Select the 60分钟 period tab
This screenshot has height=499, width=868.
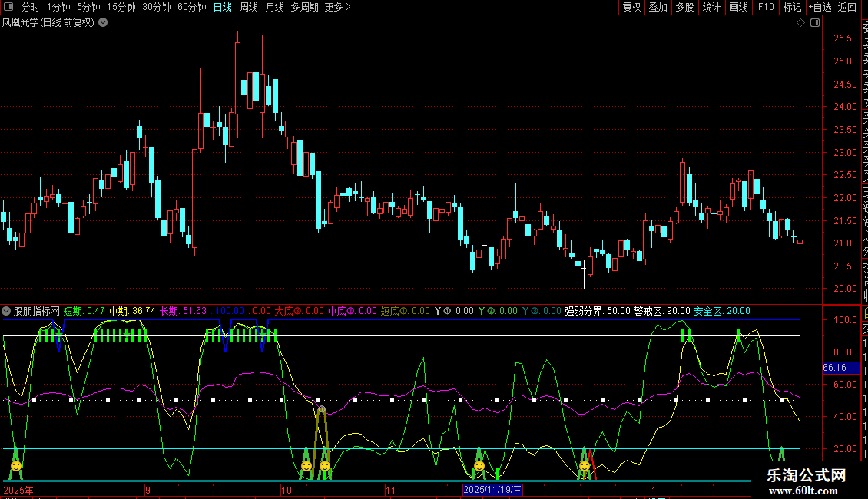click(191, 8)
